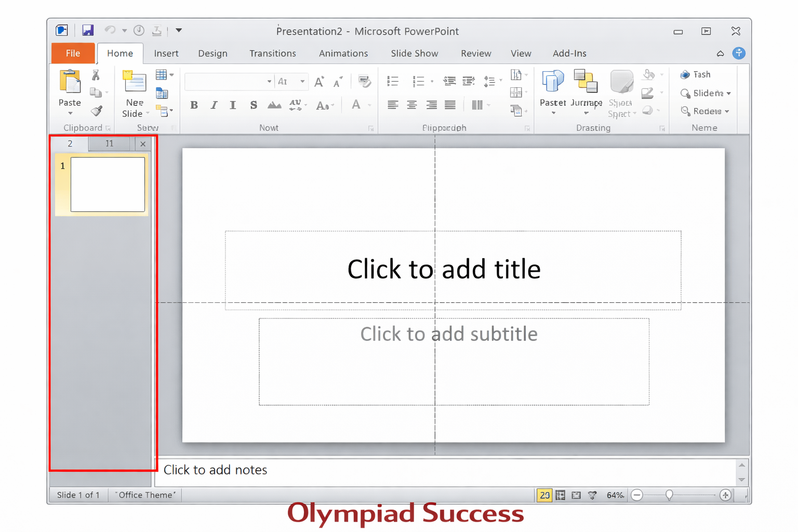Toggle Bold formatting
The width and height of the screenshot is (798, 532).
tap(194, 105)
